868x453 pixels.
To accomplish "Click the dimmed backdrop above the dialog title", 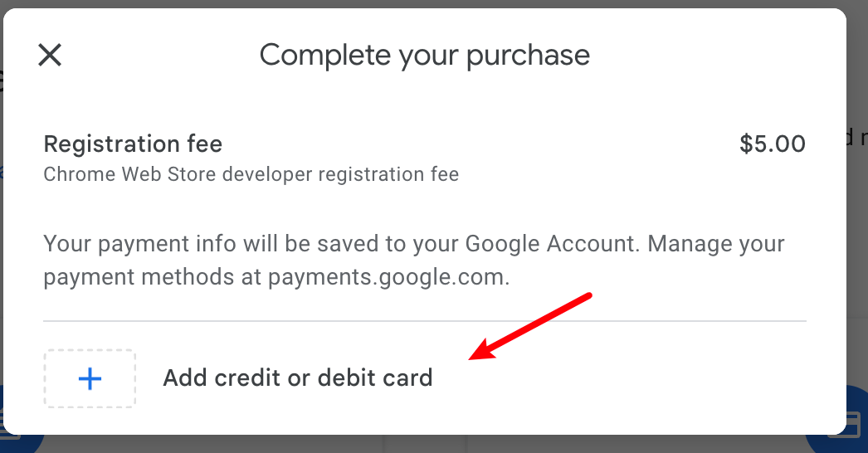I will coord(425,4).
